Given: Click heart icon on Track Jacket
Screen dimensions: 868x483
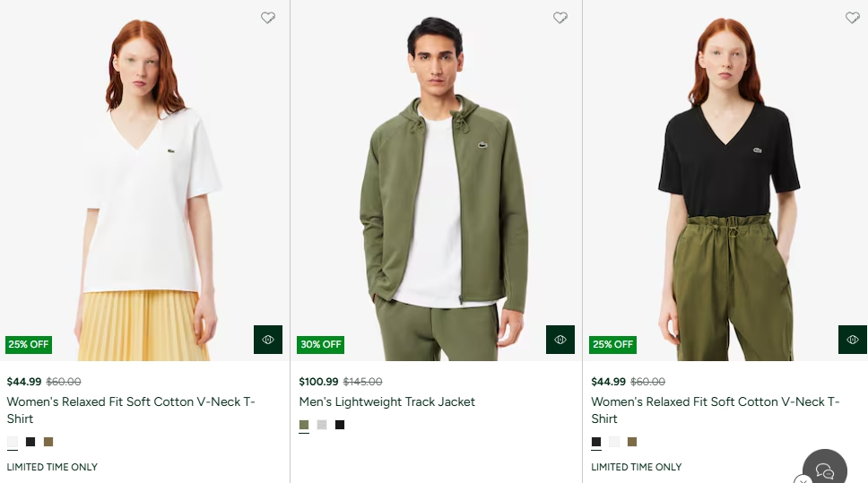Looking at the screenshot, I should click(560, 18).
